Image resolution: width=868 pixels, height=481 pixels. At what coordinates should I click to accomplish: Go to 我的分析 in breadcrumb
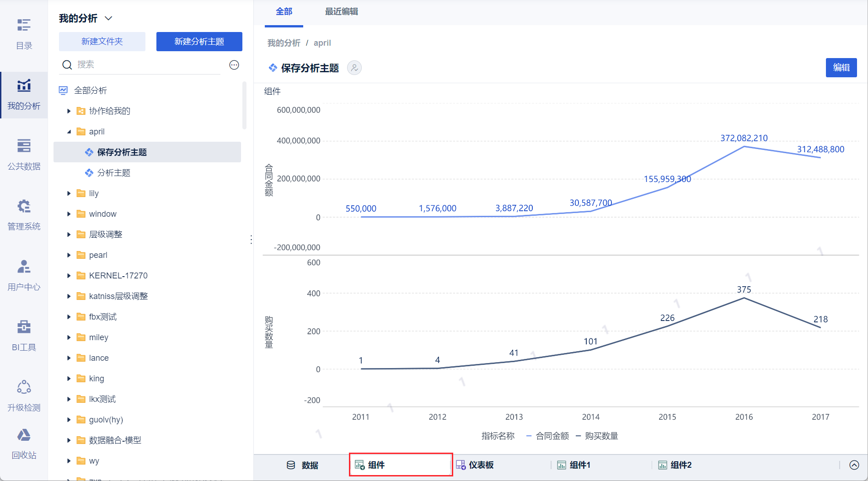pos(284,43)
